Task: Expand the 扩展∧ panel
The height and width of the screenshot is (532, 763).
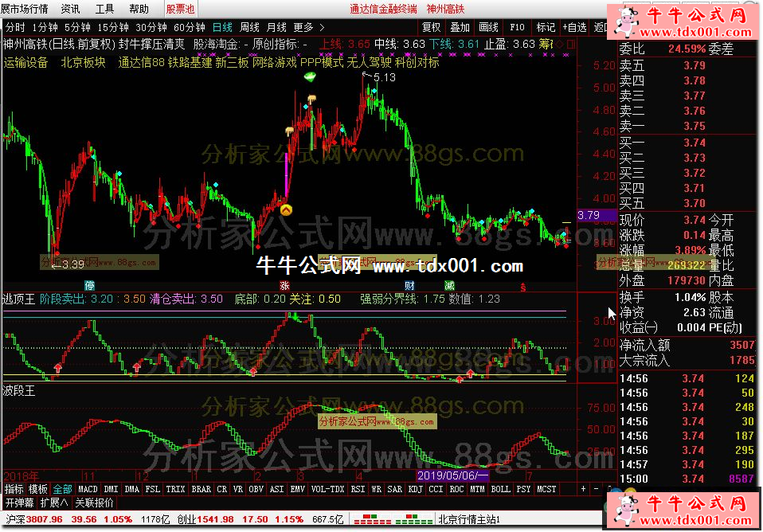Action: click(54, 503)
